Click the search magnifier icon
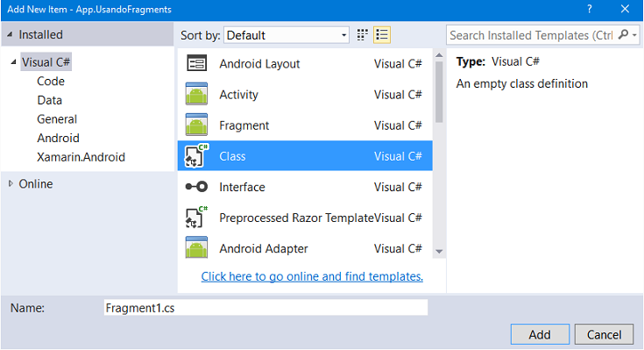 624,34
